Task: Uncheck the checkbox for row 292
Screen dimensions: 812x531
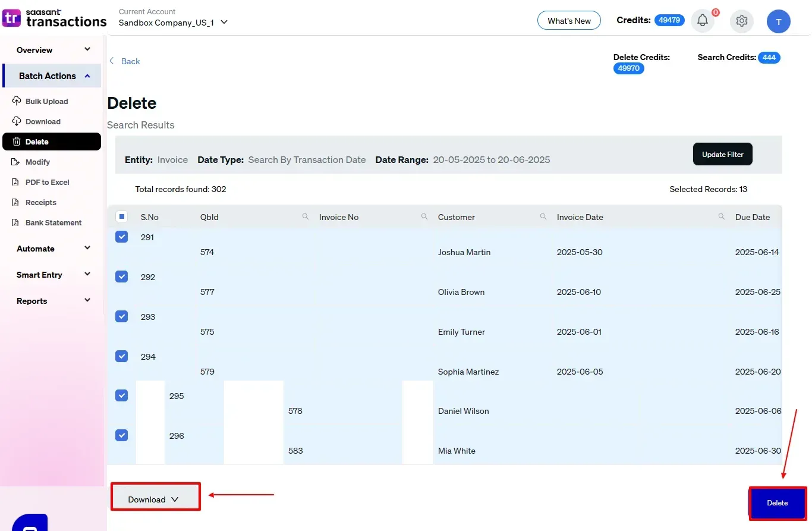Action: tap(121, 277)
